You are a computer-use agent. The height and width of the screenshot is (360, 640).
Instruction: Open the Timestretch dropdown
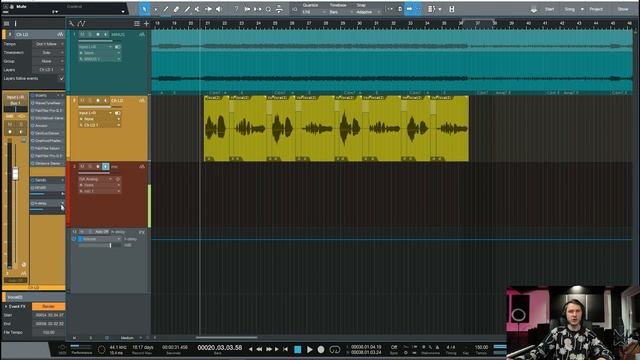pos(48,52)
